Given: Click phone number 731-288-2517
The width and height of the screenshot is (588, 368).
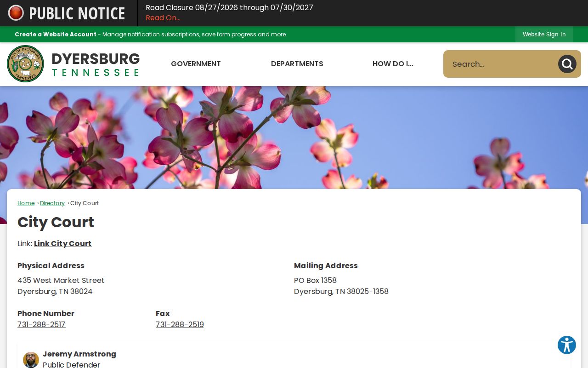Looking at the screenshot, I should (x=41, y=325).
